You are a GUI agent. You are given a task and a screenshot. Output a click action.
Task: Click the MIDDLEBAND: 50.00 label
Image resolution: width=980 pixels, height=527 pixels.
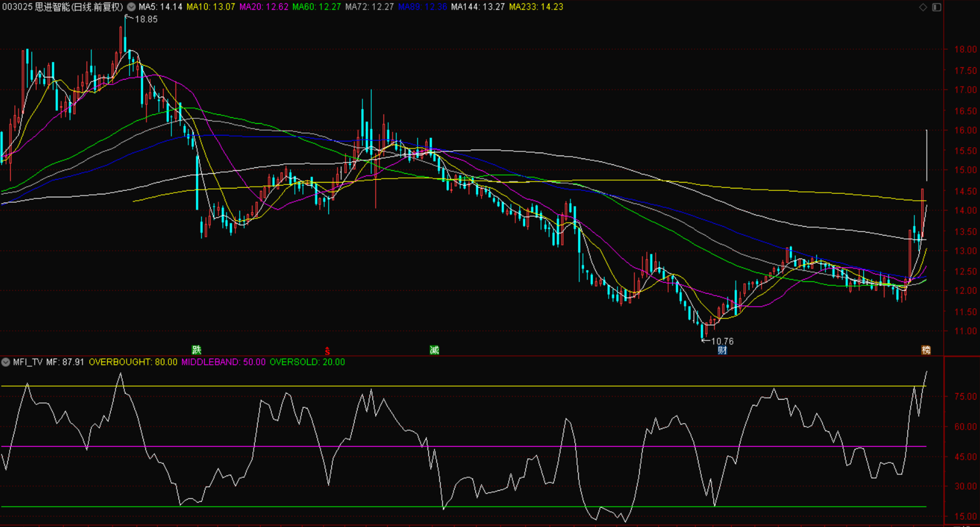(223, 362)
